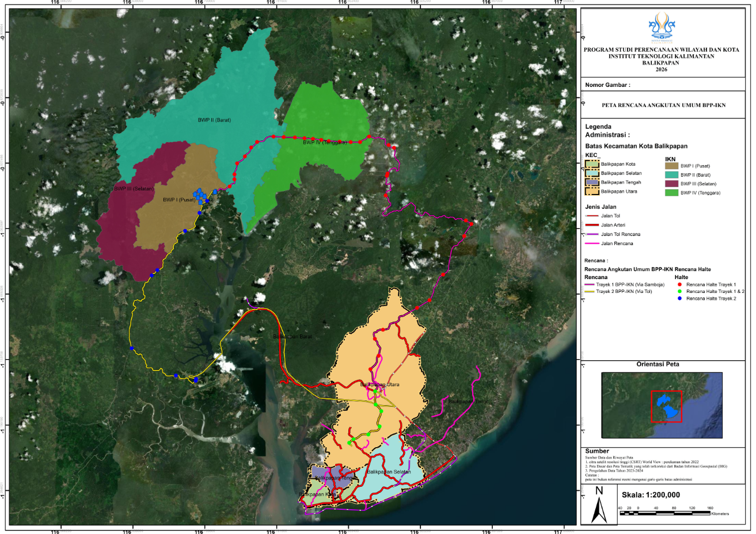Select the green Halte Trayek 1 & 2 legend dot
The height and width of the screenshot is (534, 756).
[679, 291]
